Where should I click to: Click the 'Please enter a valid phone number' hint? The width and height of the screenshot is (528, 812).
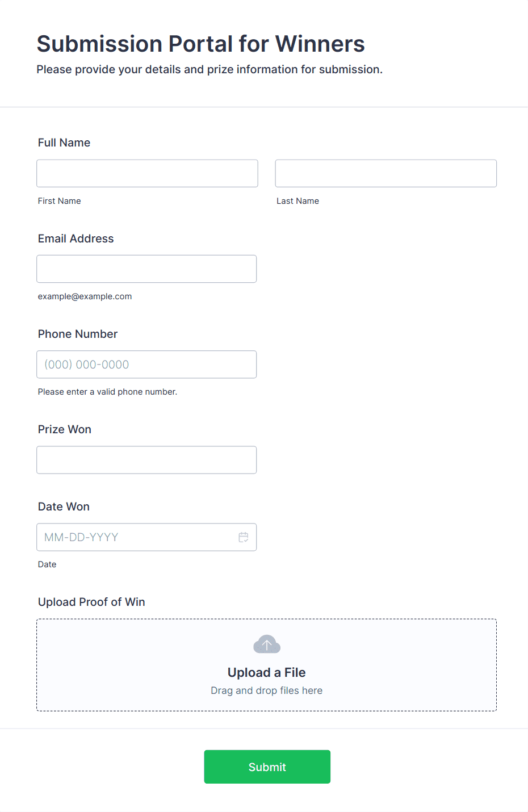pyautogui.click(x=108, y=392)
